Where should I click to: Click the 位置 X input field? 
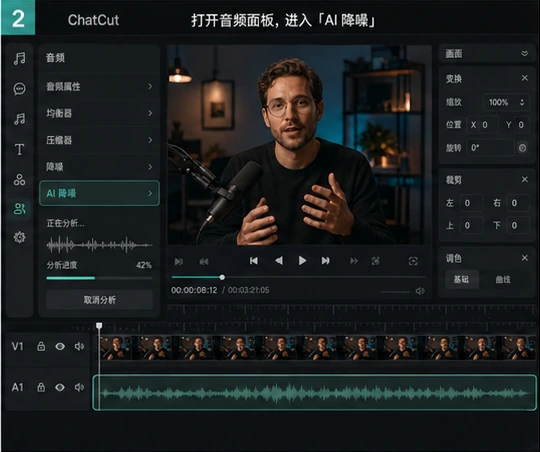(482, 125)
